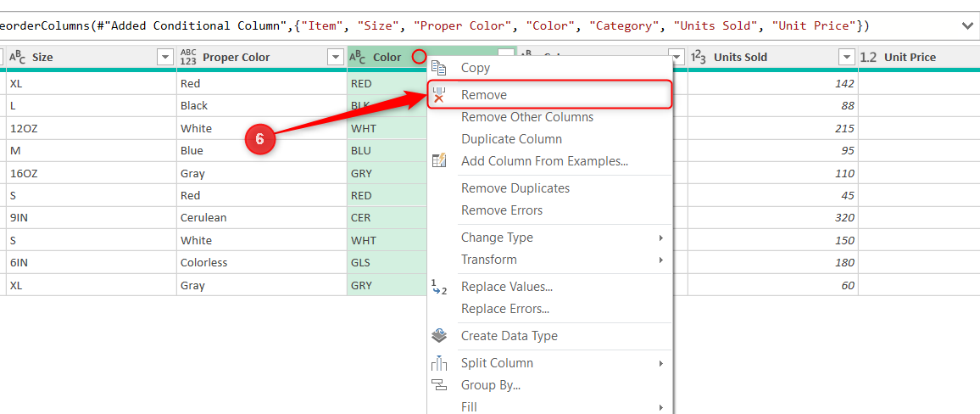Click the BLU cell in Color column
The width and height of the screenshot is (980, 414).
pos(387,151)
